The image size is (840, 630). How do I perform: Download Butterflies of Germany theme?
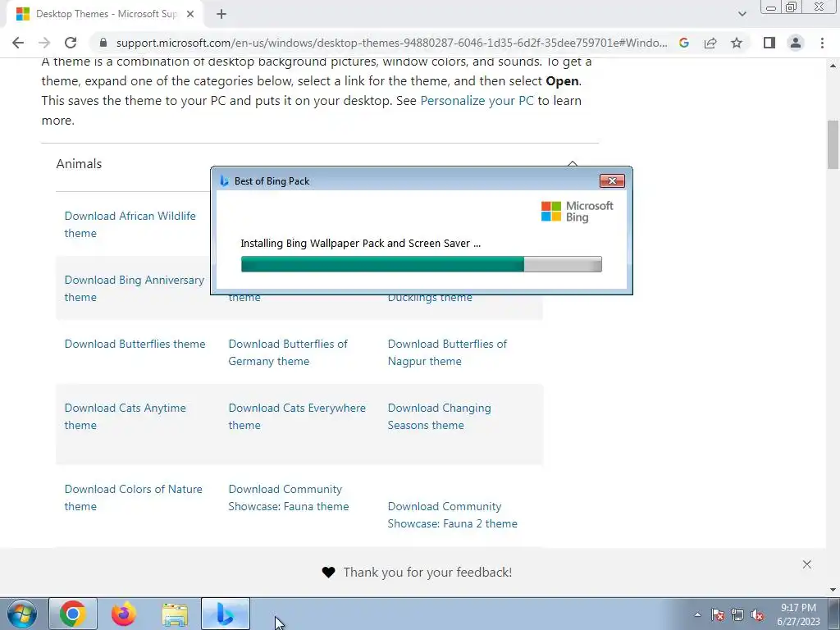point(288,353)
